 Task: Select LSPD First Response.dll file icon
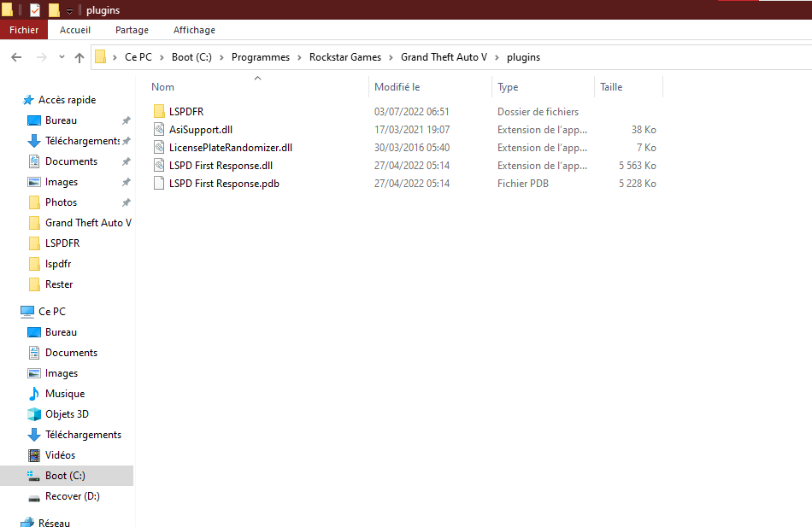[x=159, y=165]
